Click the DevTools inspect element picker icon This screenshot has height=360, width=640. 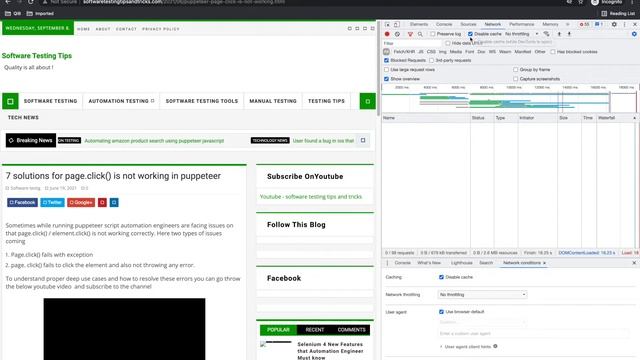(x=387, y=24)
